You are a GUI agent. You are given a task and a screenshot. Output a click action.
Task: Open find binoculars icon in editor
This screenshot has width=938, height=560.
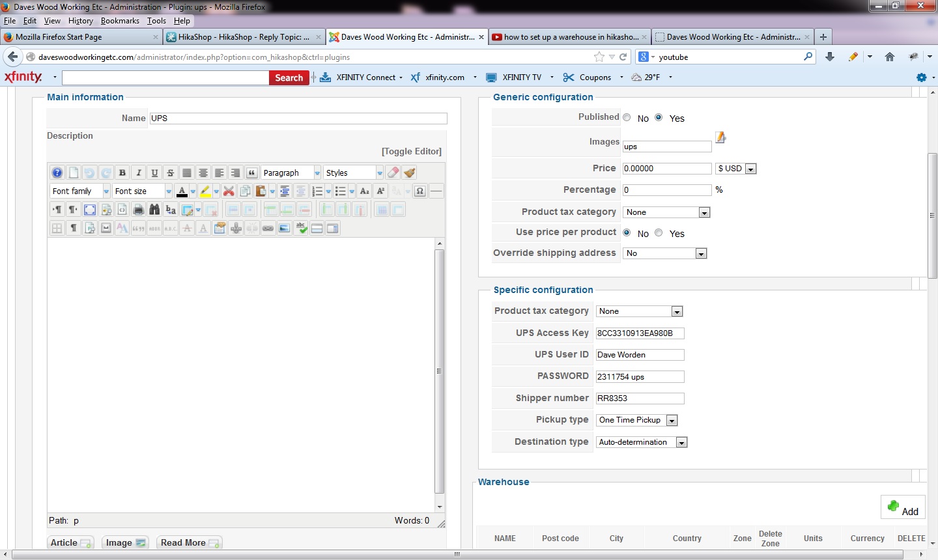(x=154, y=210)
